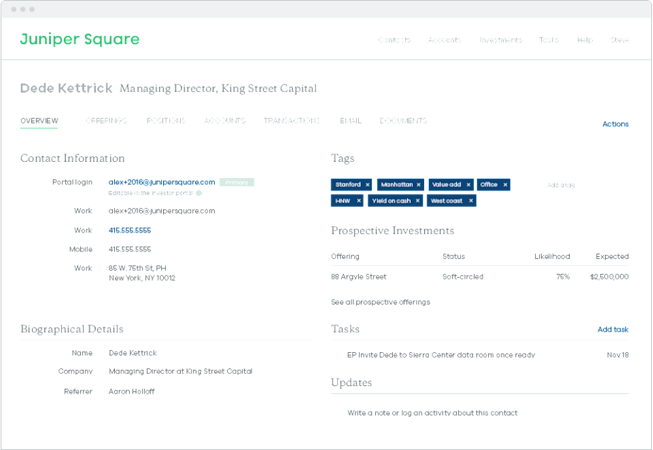Click the mobile number 415.555.5555
This screenshot has width=653, height=450.
(x=130, y=249)
